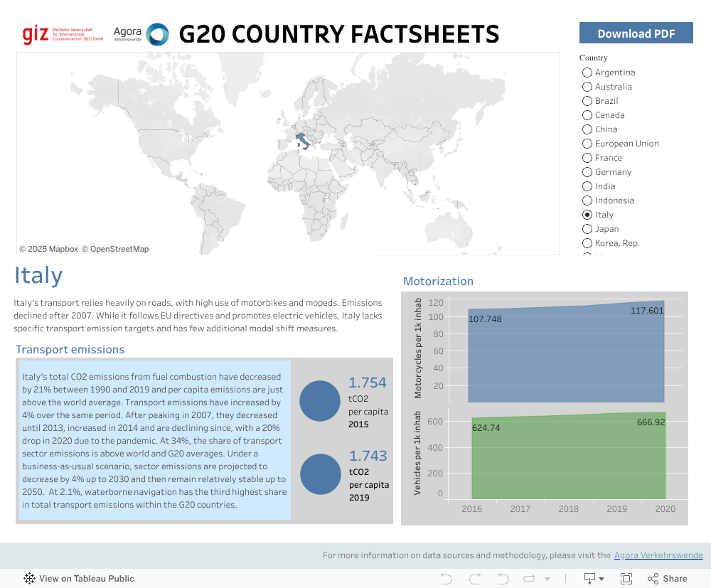Click the Motorcycles per 1k inhab axis title
Viewport: 711px width, 588px height.
coord(417,348)
